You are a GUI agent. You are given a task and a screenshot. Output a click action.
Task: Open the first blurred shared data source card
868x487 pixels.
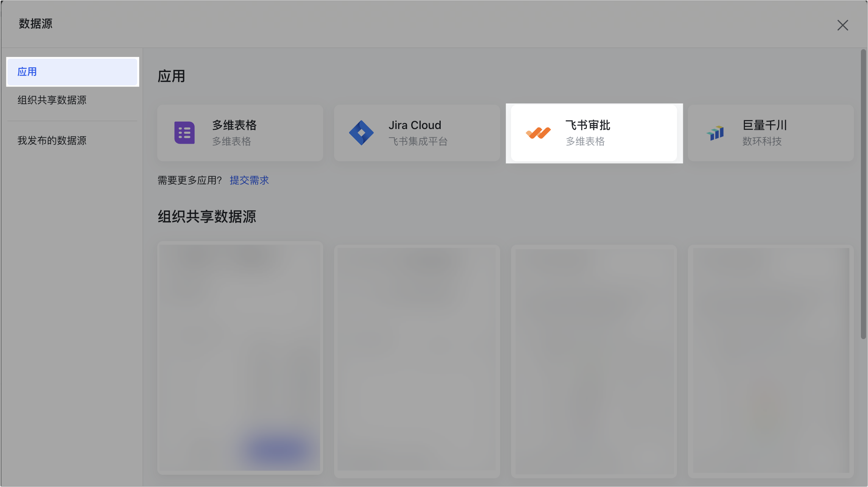240,358
